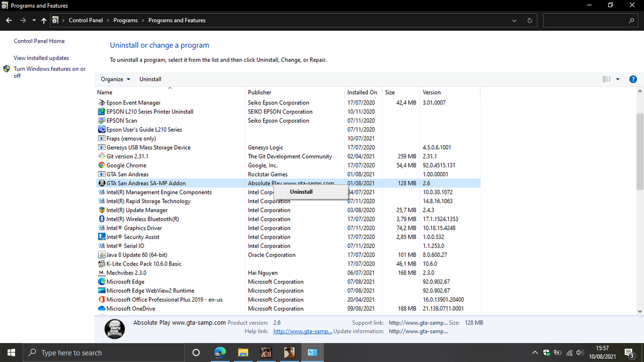Select the Google Chrome program icon

point(102,165)
